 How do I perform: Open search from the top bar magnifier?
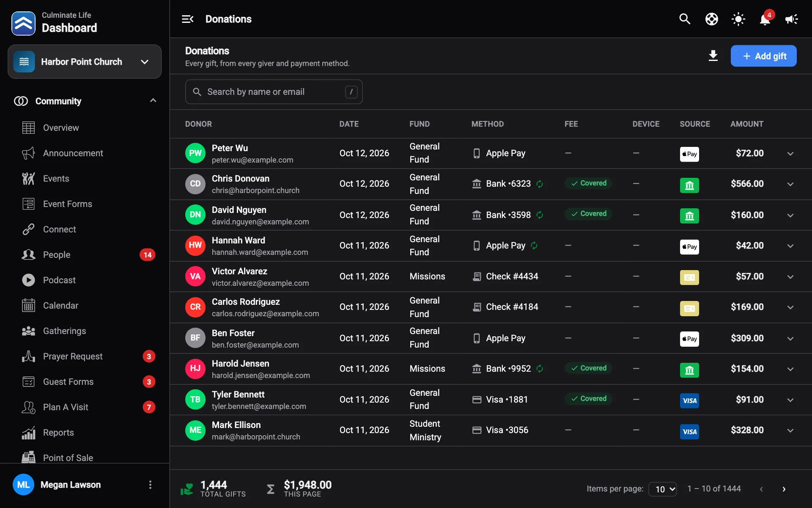coord(685,19)
